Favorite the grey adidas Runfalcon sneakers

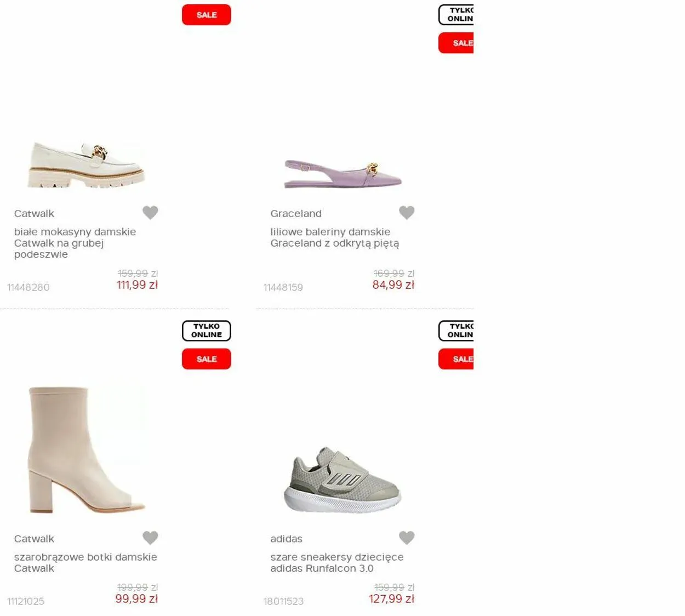tap(407, 538)
